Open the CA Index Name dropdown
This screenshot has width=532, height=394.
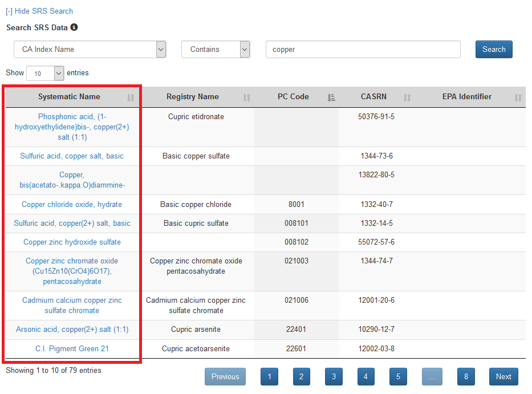[x=90, y=50]
